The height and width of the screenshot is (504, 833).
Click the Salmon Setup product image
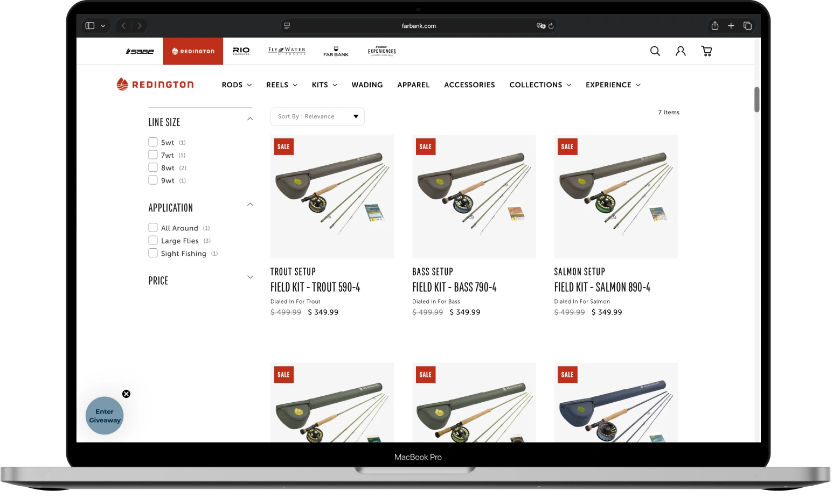click(x=616, y=197)
